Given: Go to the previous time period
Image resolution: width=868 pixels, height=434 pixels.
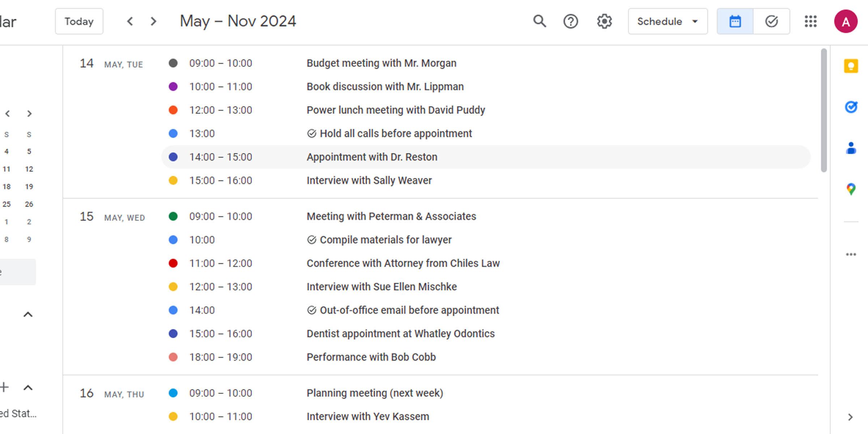Looking at the screenshot, I should click(x=129, y=21).
